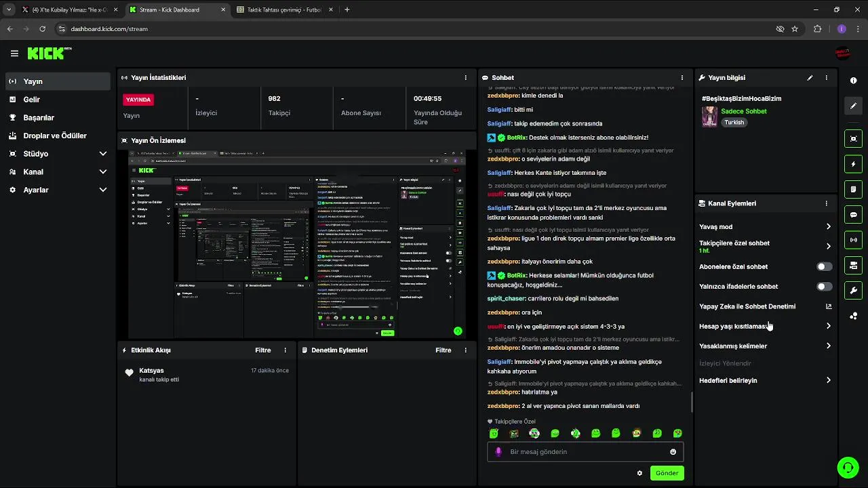Go to Başarılar in the sidebar
Image resolution: width=868 pixels, height=488 pixels.
tap(58, 118)
